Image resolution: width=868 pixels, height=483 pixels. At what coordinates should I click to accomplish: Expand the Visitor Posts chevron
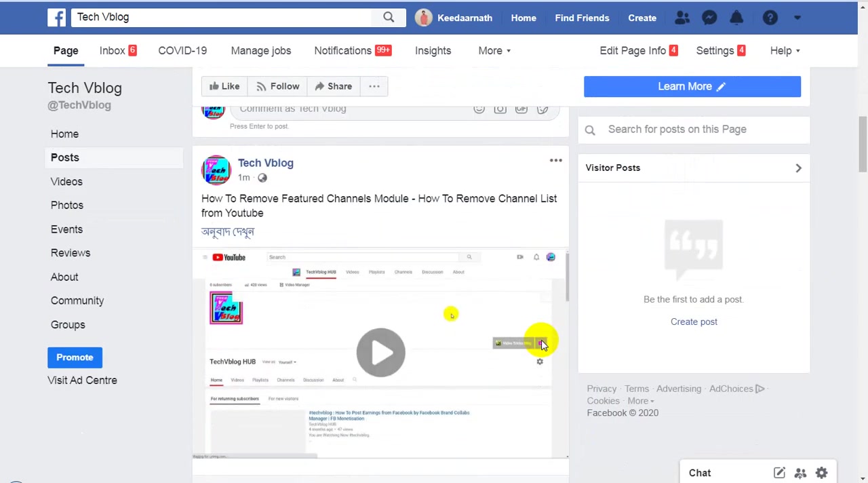798,168
